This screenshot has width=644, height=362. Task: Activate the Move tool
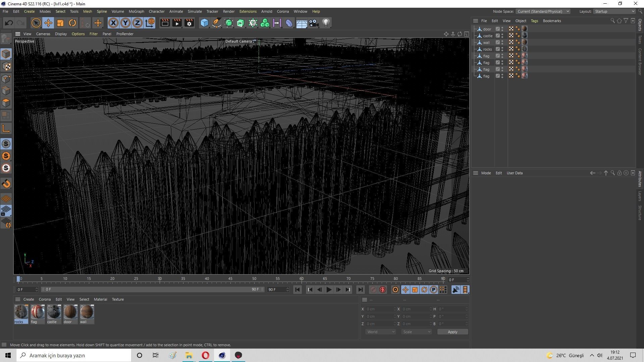point(48,23)
